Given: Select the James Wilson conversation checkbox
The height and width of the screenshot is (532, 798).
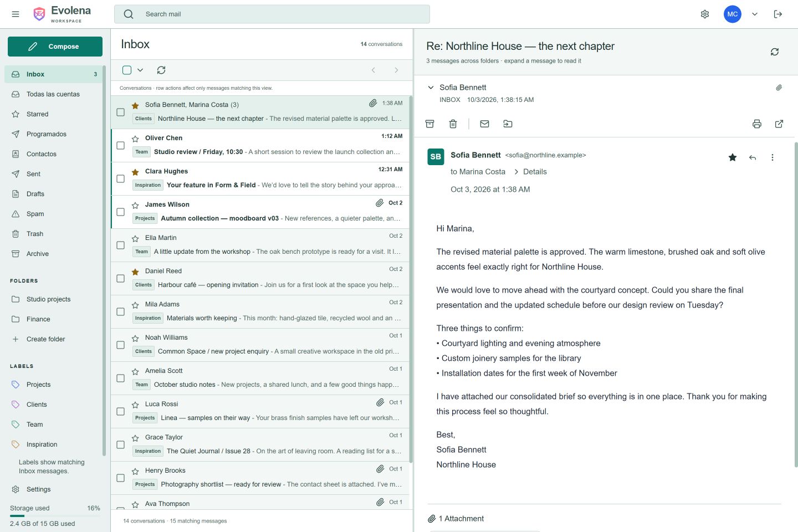Looking at the screenshot, I should [120, 212].
